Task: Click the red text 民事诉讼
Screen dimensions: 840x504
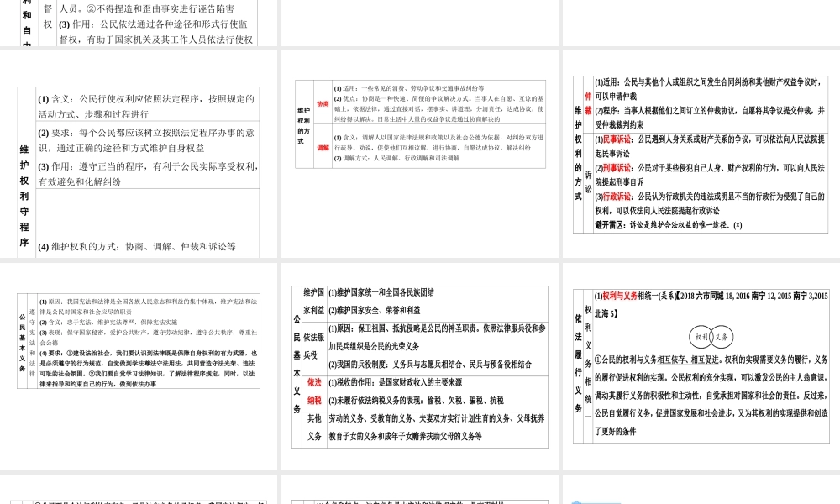Action: pyautogui.click(x=617, y=139)
